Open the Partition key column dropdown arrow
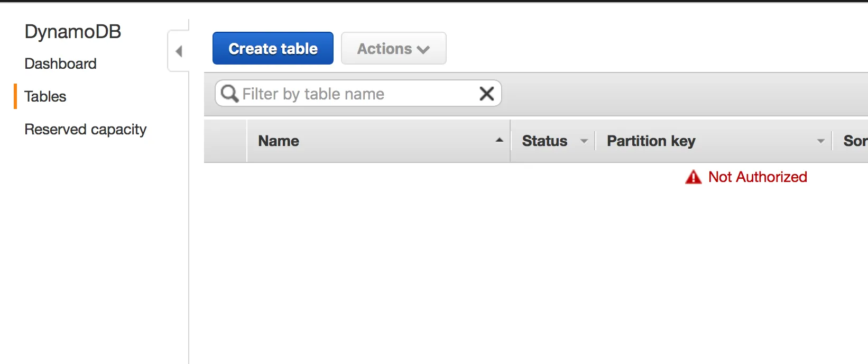The height and width of the screenshot is (364, 868). point(820,141)
